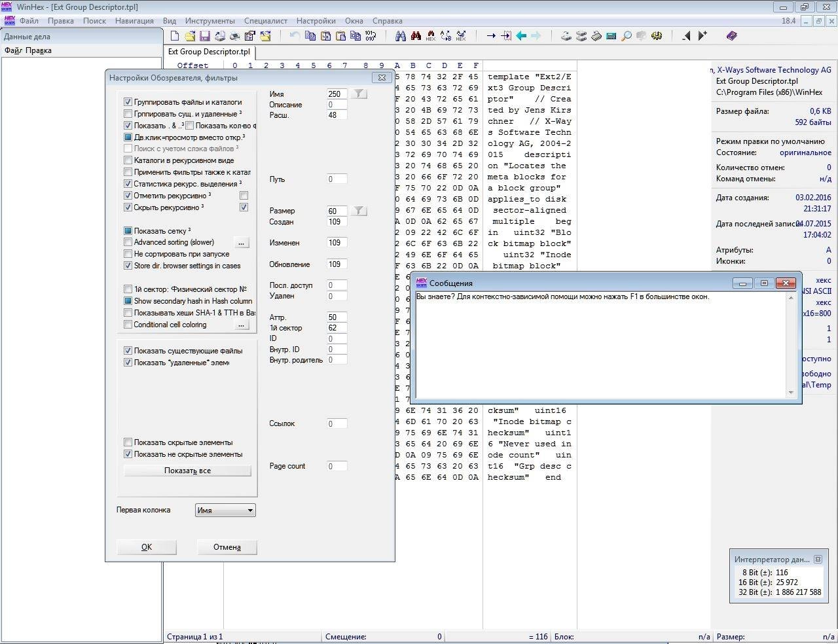Image resolution: width=838 pixels, height=644 pixels.
Task: Confirm the dialog with the OK button
Action: 147,547
